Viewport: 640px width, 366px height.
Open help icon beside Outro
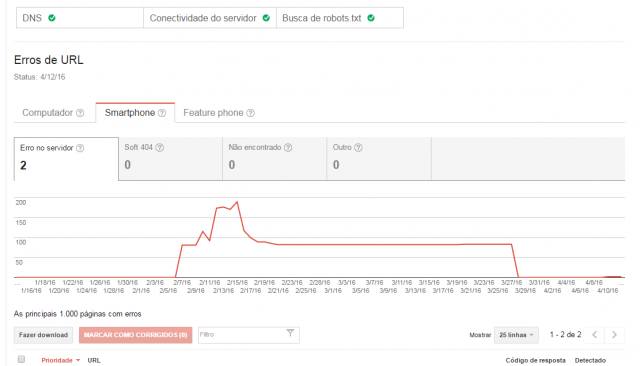point(358,148)
